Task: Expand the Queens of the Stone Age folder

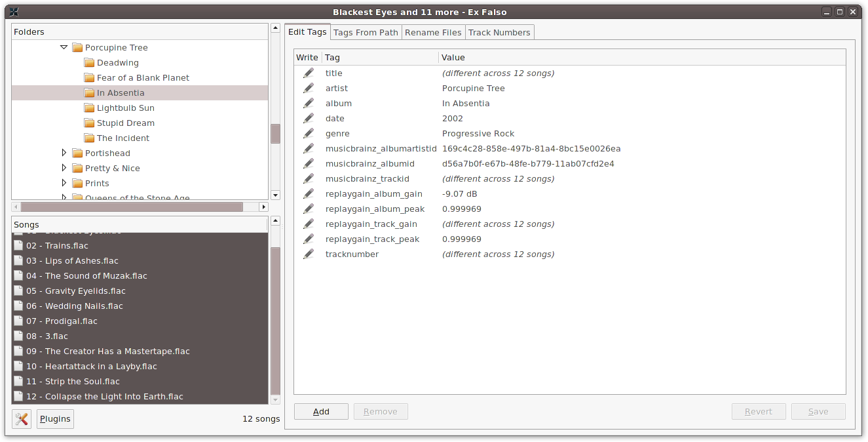Action: (64, 197)
